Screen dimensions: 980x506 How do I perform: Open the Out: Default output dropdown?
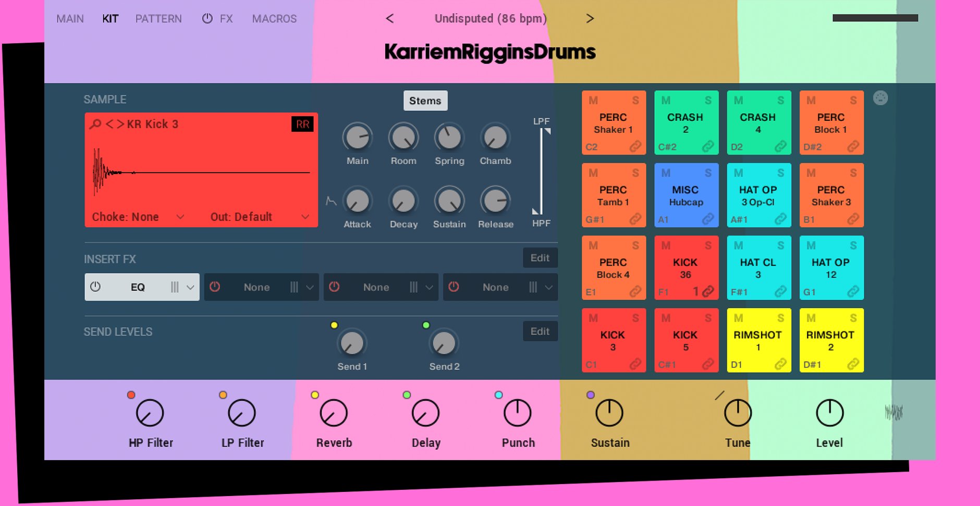point(305,217)
